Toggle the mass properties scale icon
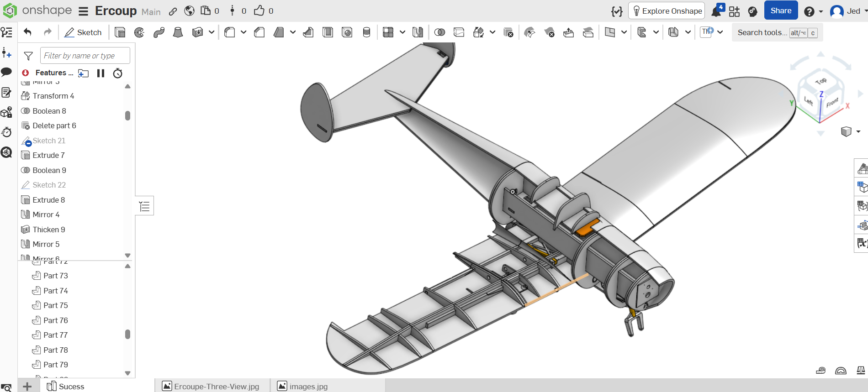The height and width of the screenshot is (392, 868). point(861,370)
